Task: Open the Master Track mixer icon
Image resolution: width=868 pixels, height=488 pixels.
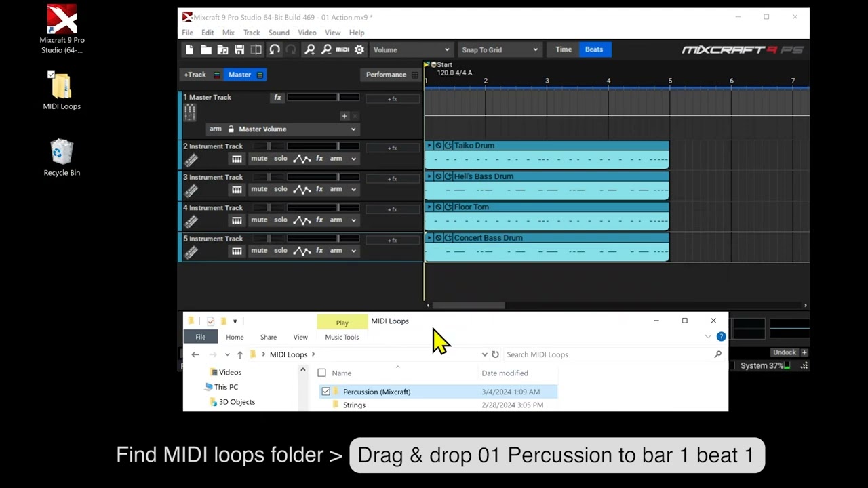Action: point(190,113)
